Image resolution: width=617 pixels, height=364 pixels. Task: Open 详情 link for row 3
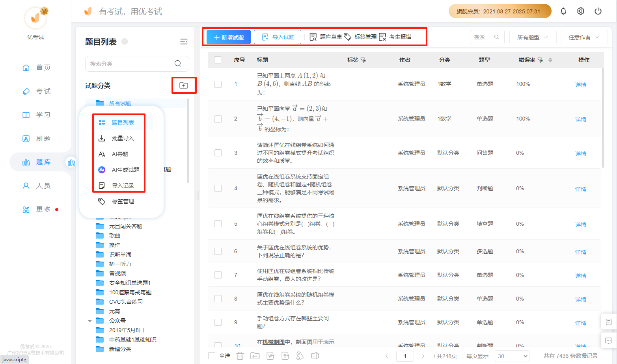pyautogui.click(x=581, y=154)
